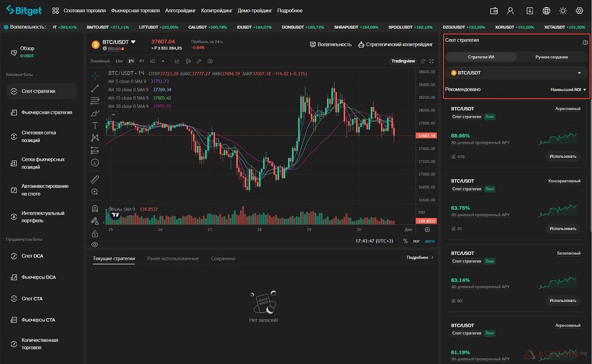Viewport: 592px width, 364px height.
Task: Switch to the light theme with sun icon
Action: (563, 10)
